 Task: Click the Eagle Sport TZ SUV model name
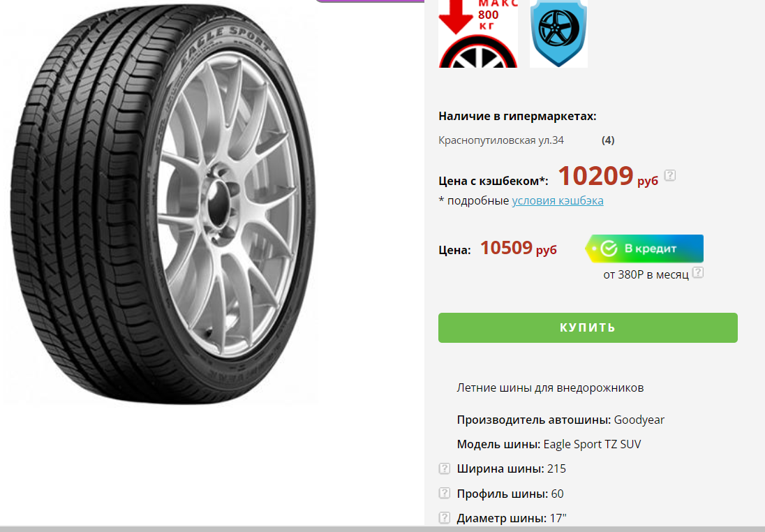click(592, 444)
